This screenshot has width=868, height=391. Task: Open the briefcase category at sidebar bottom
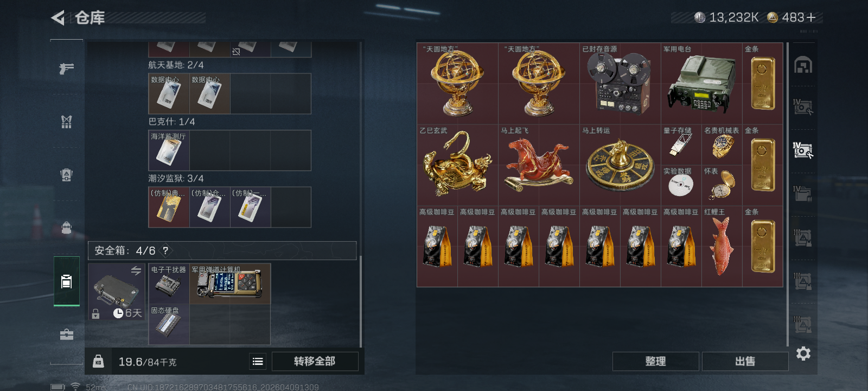(x=66, y=334)
